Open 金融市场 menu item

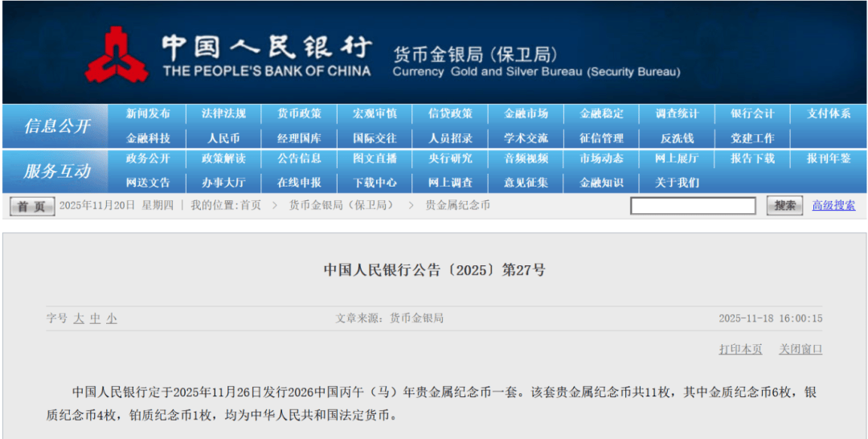point(526,114)
